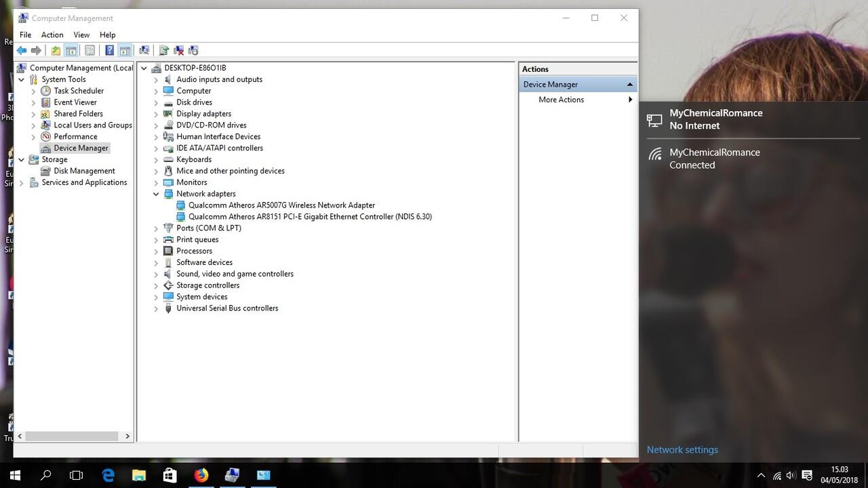The height and width of the screenshot is (488, 868).
Task: Click the Uninstall device red X icon
Action: click(x=179, y=50)
